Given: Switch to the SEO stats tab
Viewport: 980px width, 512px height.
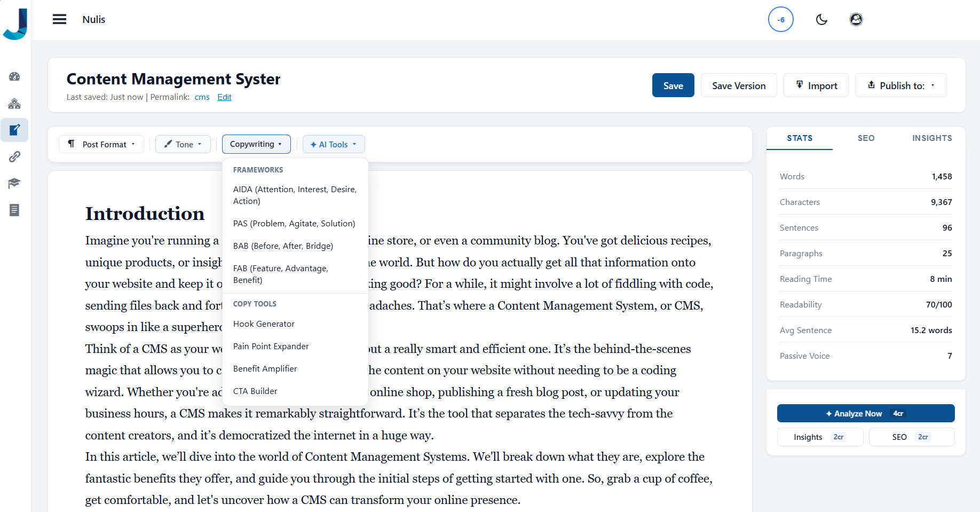Looking at the screenshot, I should tap(866, 138).
